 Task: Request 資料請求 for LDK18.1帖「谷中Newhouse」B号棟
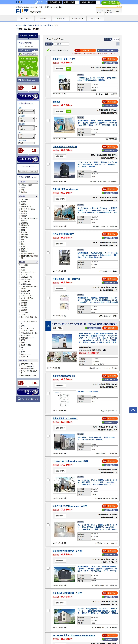coord(110,461)
